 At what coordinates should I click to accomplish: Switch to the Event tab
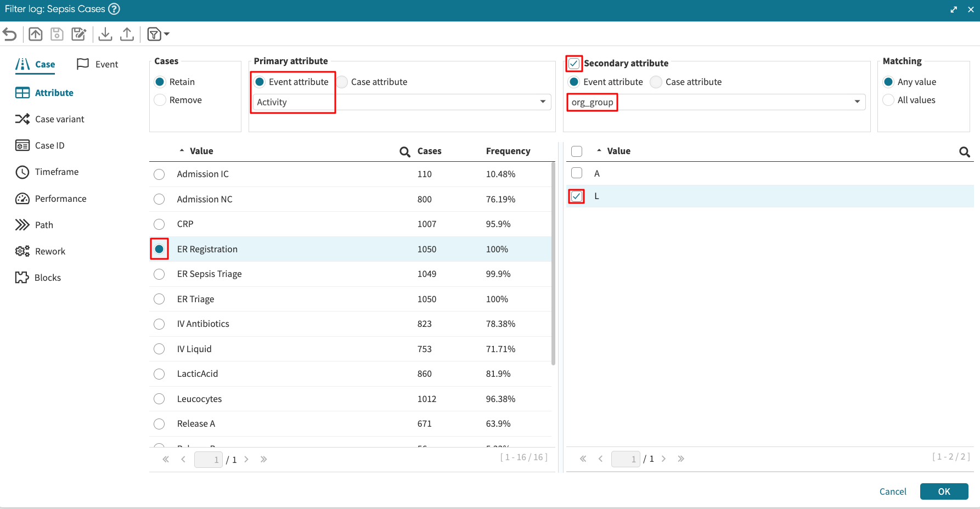point(98,64)
